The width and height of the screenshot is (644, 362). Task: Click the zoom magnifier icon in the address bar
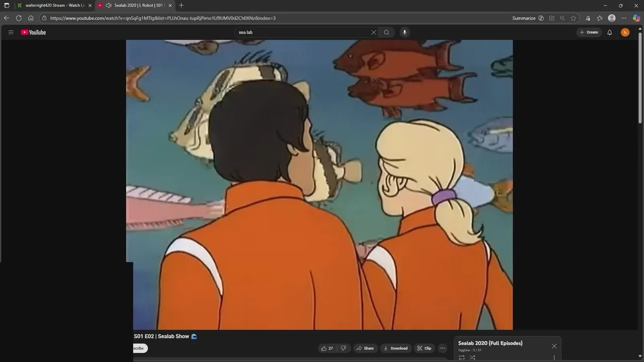(x=562, y=18)
